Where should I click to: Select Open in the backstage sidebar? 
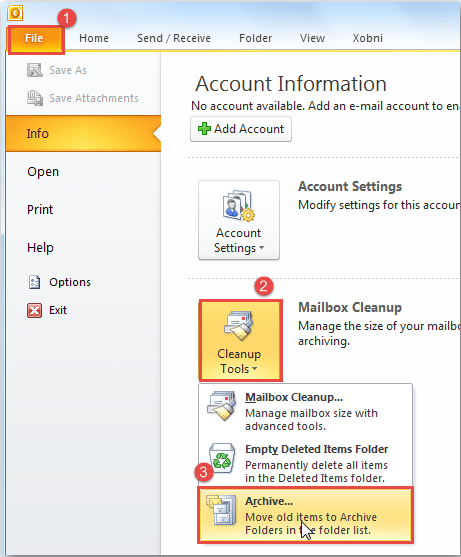(43, 172)
